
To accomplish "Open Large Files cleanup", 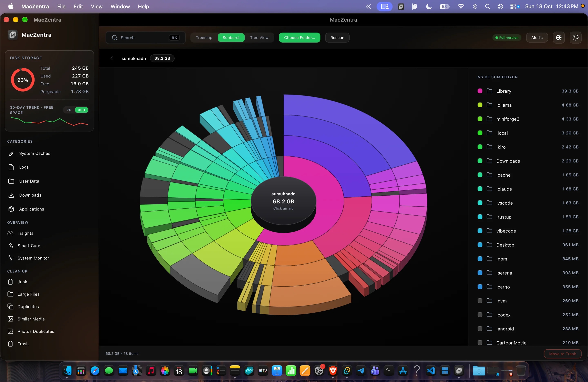I will pyautogui.click(x=49, y=294).
